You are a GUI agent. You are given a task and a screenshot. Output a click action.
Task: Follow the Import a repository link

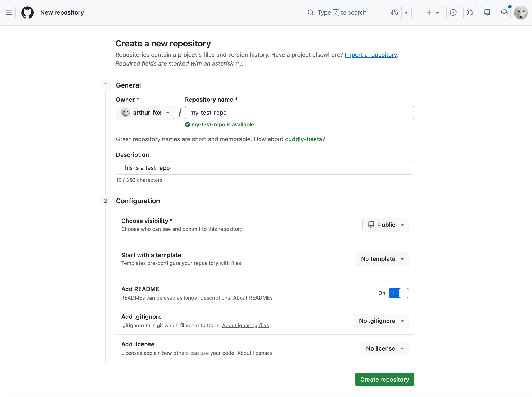point(371,55)
